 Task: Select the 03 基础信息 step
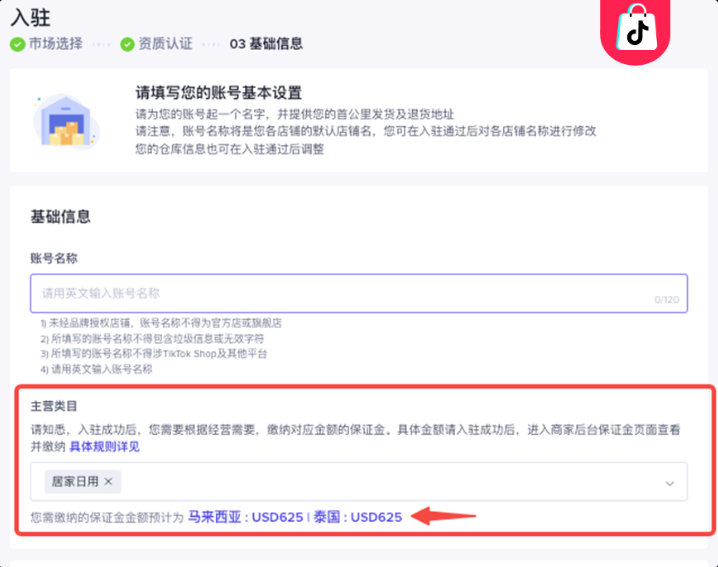click(266, 44)
